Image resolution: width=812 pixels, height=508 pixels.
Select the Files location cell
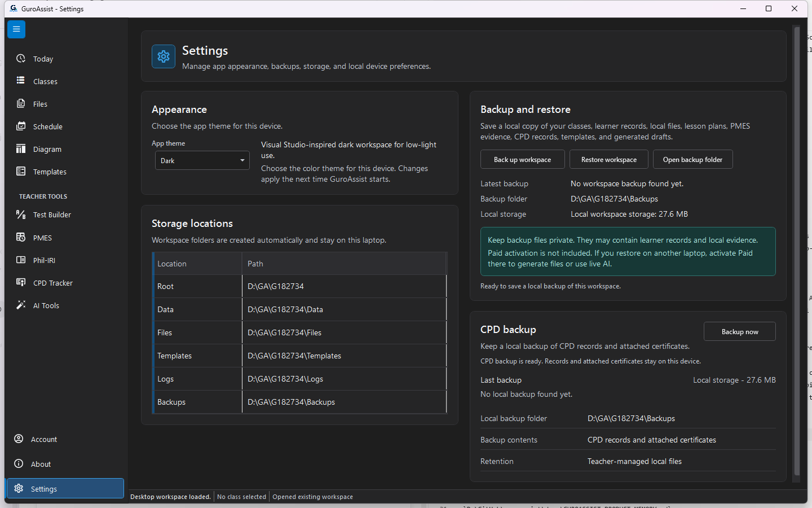pos(197,332)
